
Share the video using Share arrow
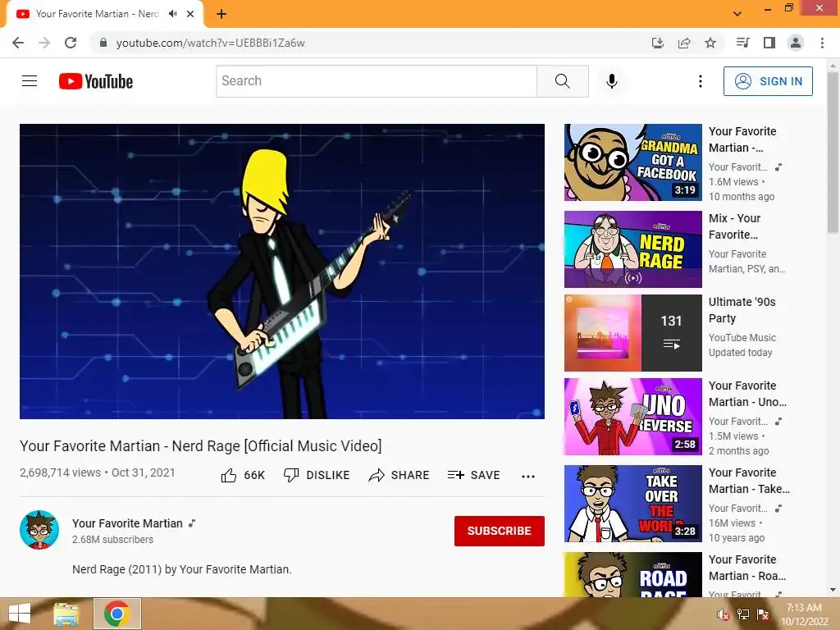coord(399,475)
